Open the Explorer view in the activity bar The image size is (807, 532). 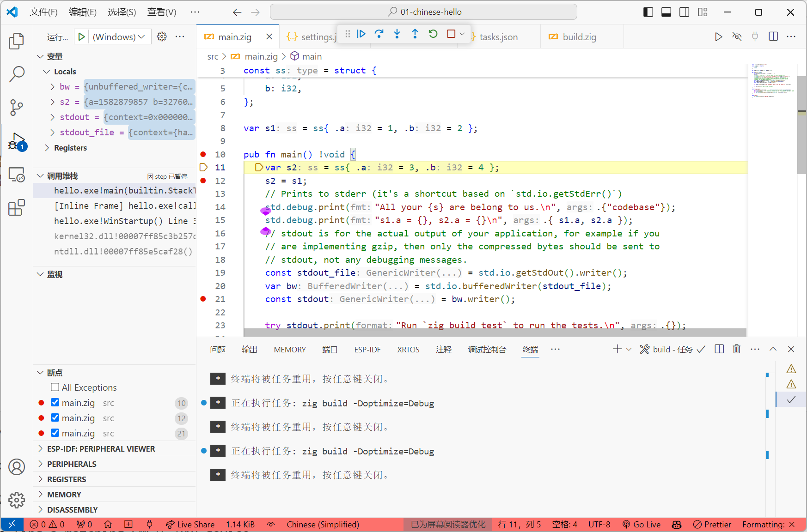point(17,41)
